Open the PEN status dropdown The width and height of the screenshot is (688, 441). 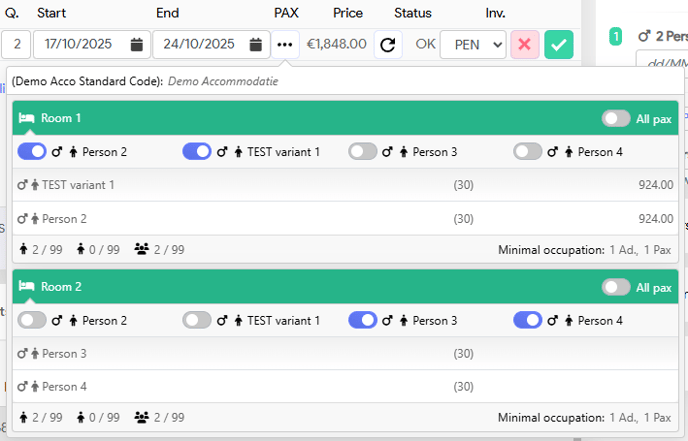[473, 45]
